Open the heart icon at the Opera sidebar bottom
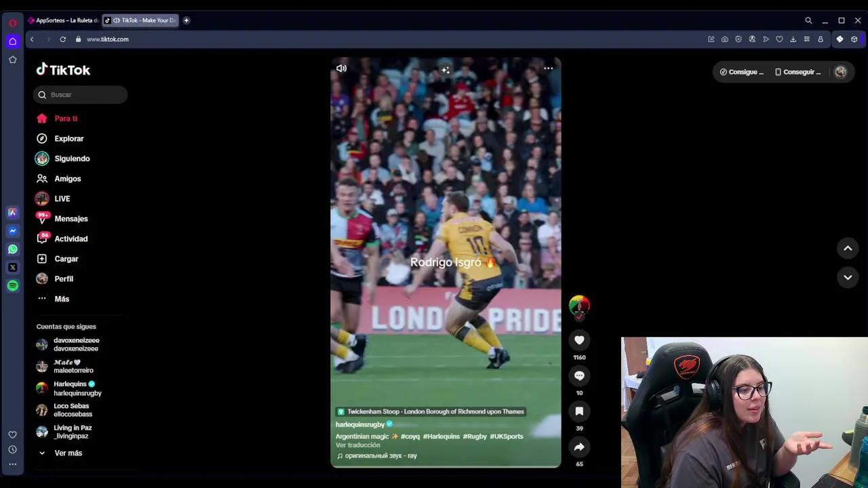 12,434
